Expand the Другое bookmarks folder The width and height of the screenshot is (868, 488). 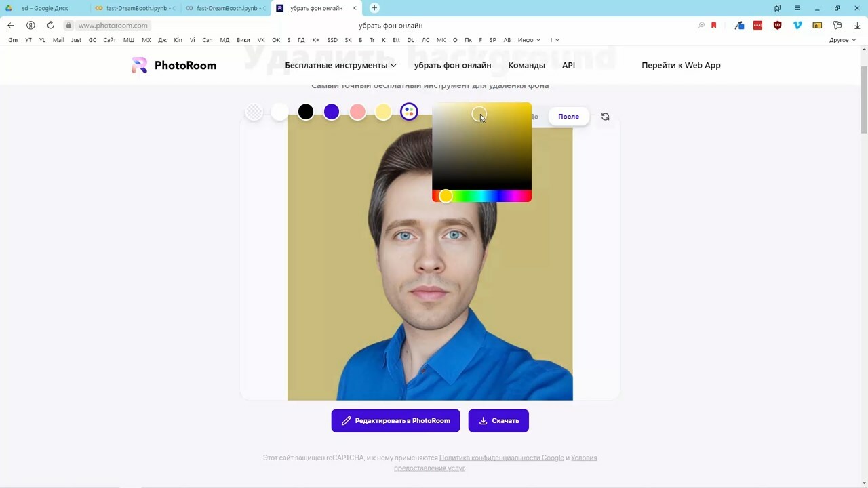pos(842,40)
